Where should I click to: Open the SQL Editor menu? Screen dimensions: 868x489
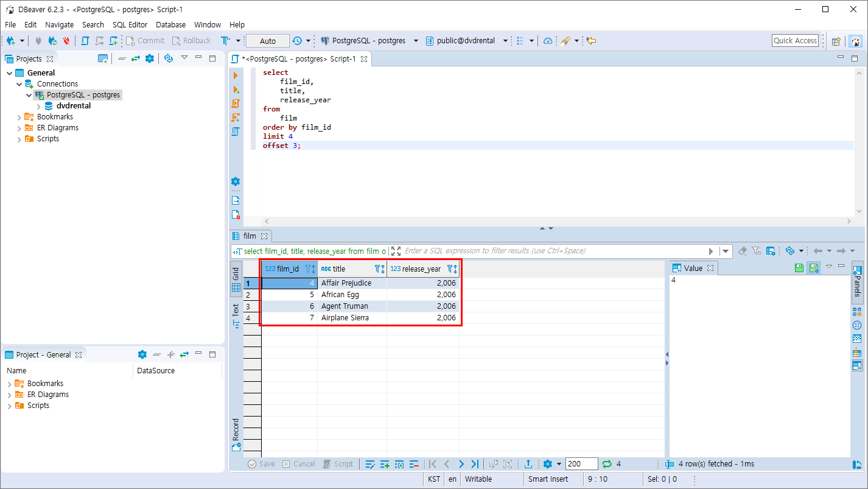(130, 25)
